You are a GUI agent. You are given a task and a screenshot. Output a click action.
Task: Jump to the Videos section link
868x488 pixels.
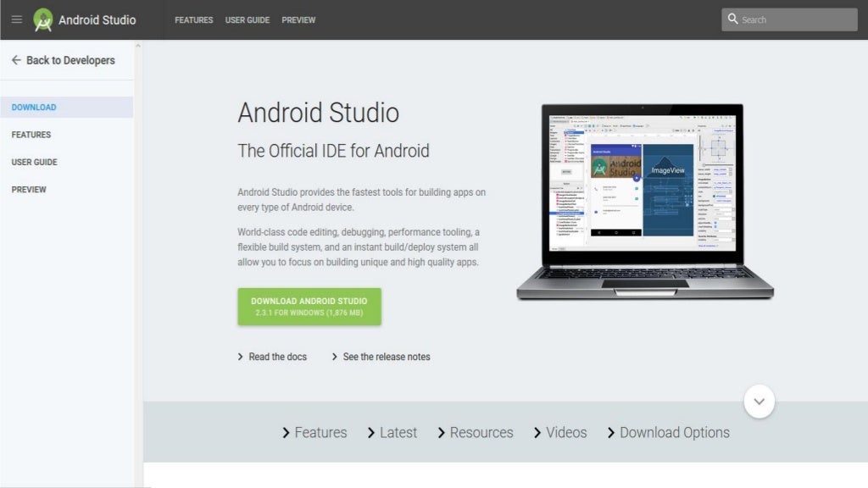coord(560,433)
